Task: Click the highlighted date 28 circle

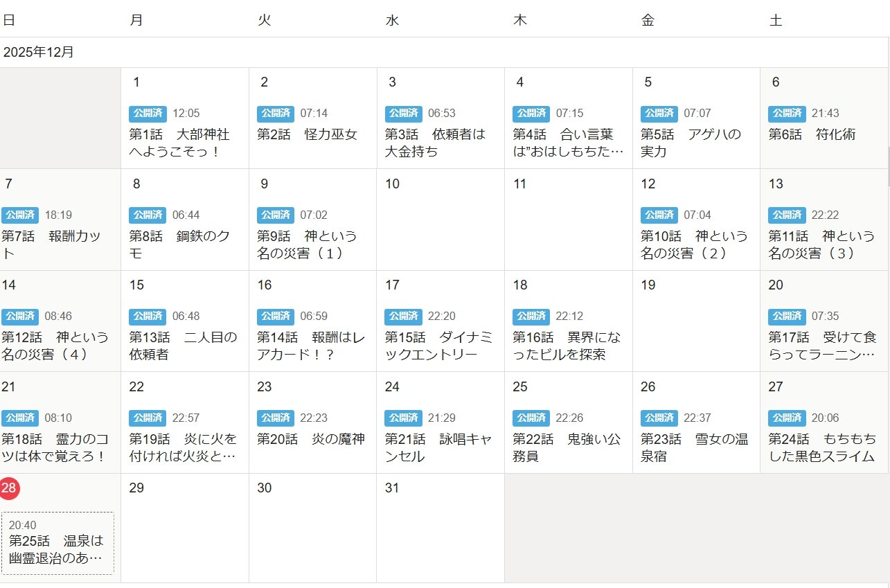Action: (9, 488)
